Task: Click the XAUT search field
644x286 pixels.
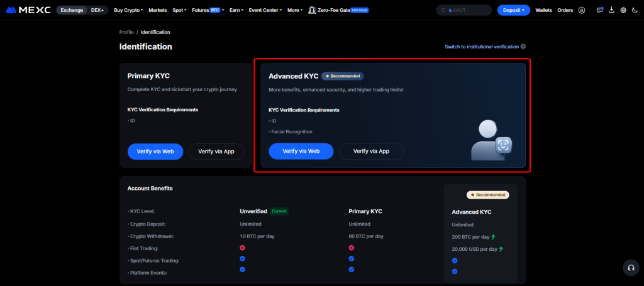Action: click(464, 10)
